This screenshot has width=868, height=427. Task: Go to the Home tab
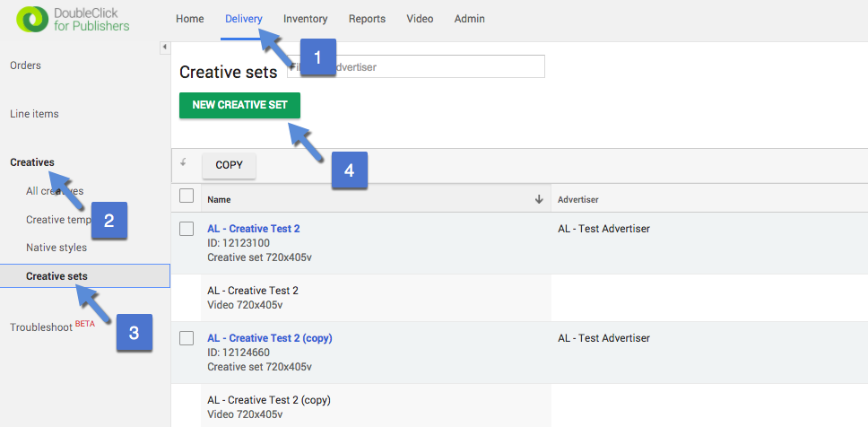[x=189, y=19]
